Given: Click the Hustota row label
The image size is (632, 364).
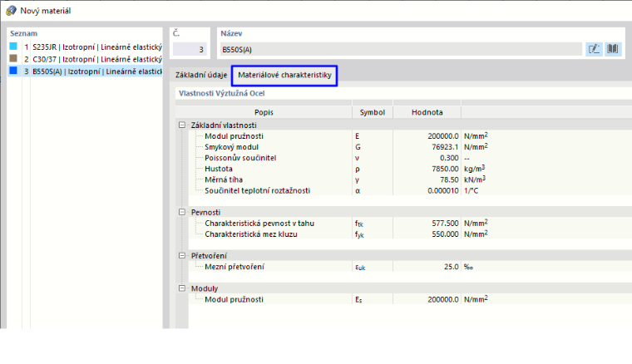Looking at the screenshot, I should 219,169.
